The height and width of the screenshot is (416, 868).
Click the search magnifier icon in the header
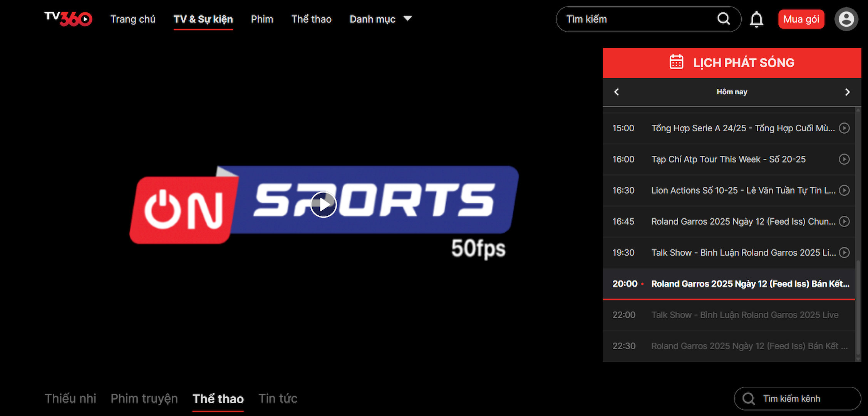724,18
